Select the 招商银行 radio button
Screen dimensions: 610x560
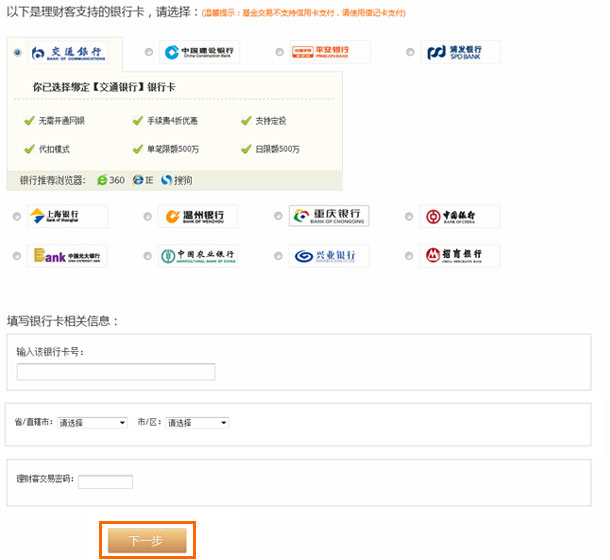click(x=409, y=256)
